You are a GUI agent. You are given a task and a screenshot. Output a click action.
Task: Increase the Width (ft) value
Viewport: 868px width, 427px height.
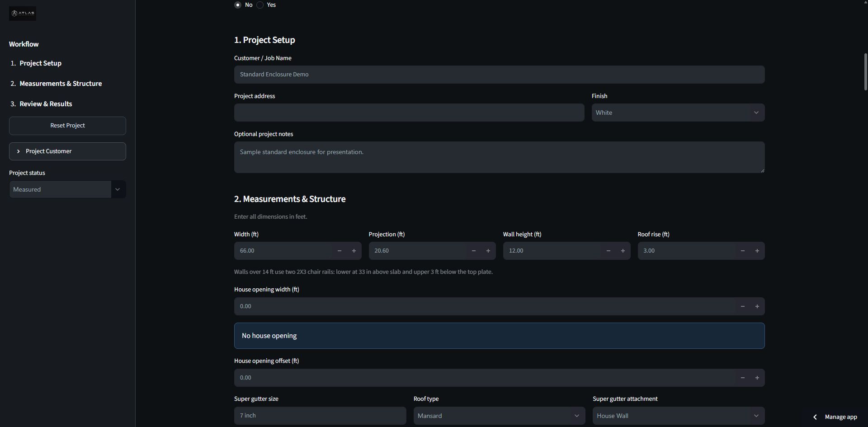pyautogui.click(x=354, y=251)
